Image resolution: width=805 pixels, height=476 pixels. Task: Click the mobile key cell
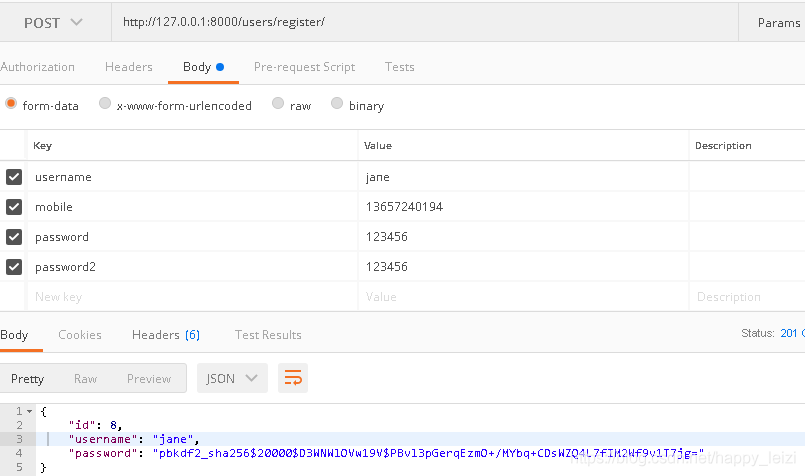coord(192,207)
